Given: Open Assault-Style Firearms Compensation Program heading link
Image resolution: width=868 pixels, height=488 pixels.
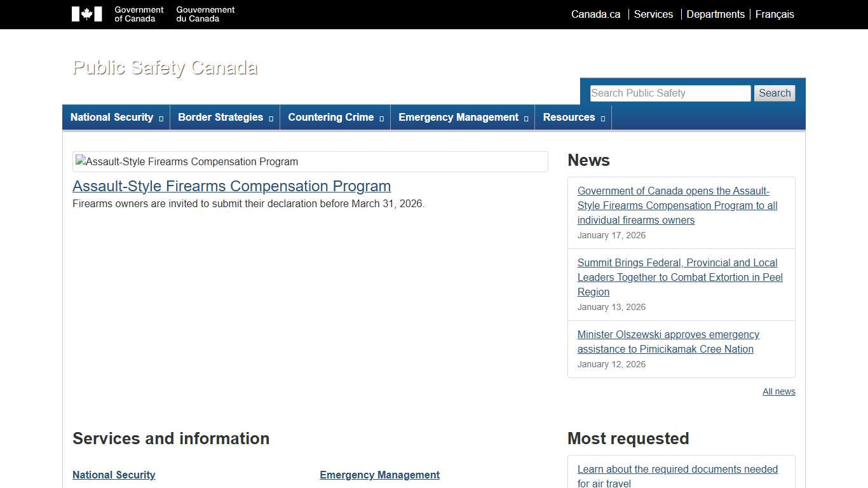Looking at the screenshot, I should [231, 186].
